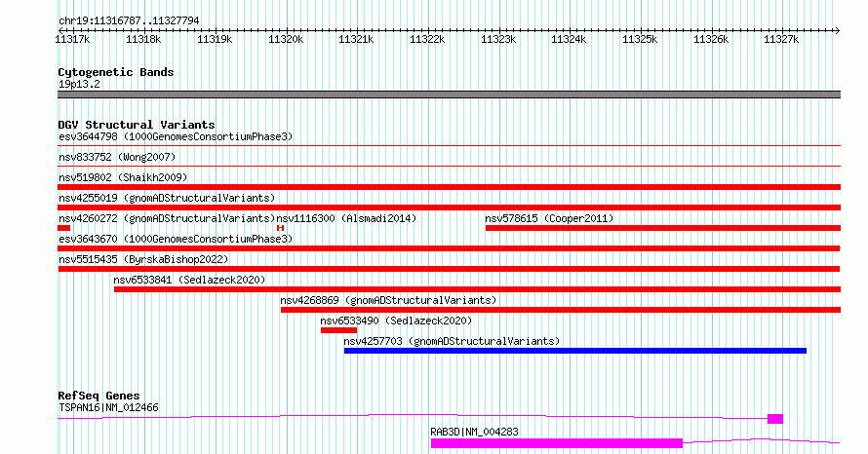Select the thin nsv833752 red line

449,167
